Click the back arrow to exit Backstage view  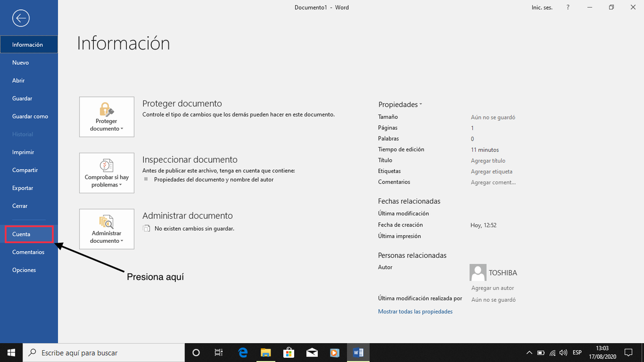click(x=20, y=18)
